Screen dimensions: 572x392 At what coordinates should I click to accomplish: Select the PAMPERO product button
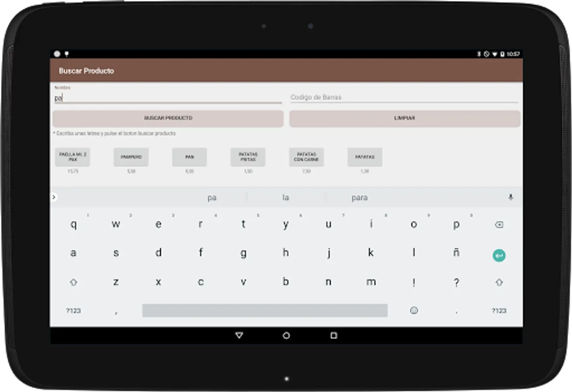click(x=131, y=157)
